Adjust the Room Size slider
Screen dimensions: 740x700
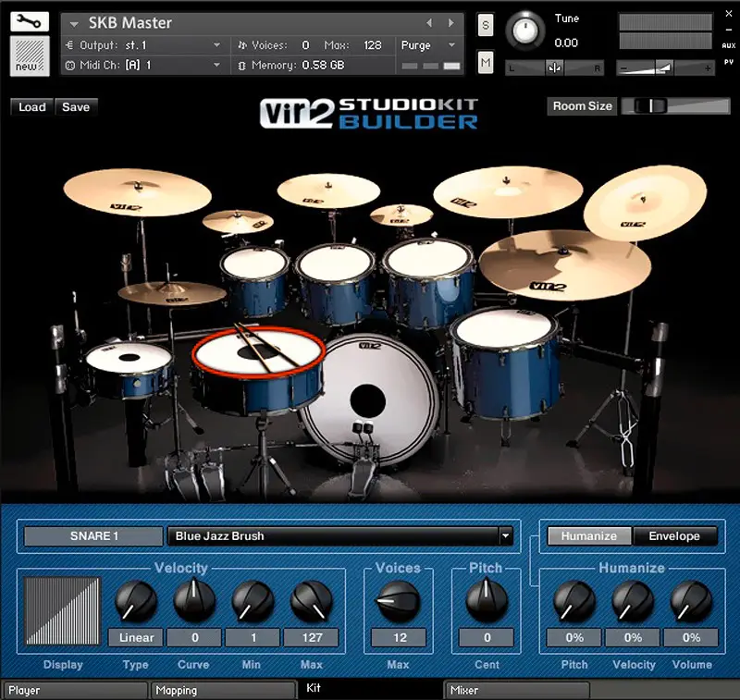point(675,106)
